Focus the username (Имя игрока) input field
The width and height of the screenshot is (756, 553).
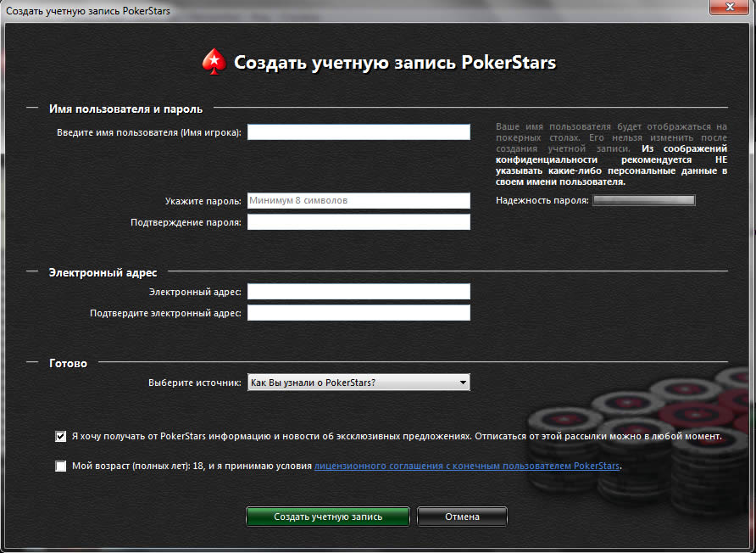359,132
